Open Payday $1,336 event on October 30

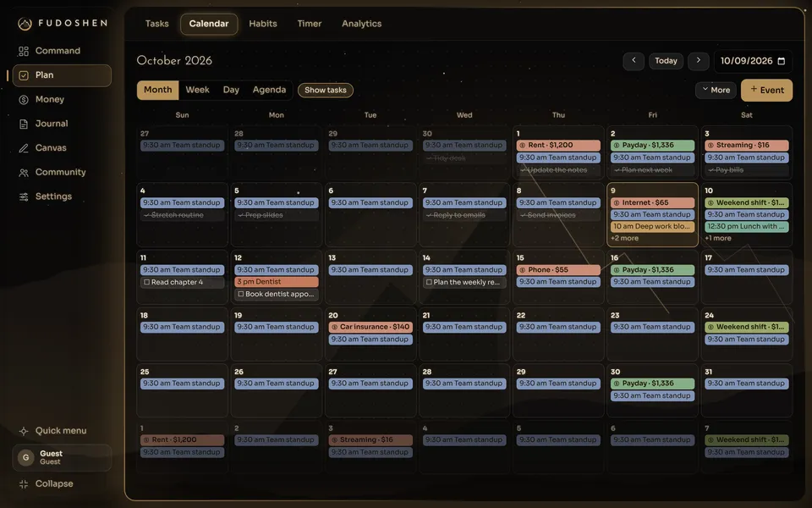click(x=652, y=383)
